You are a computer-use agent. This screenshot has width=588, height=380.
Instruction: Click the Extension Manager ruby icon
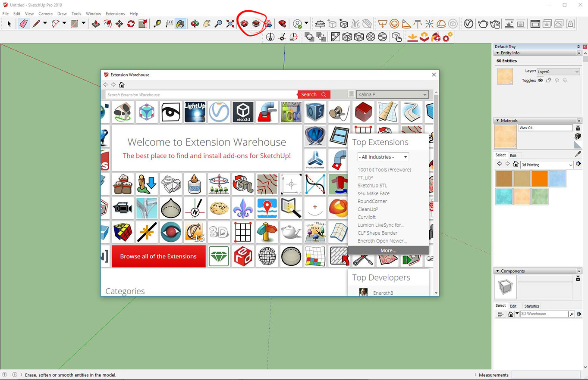click(x=282, y=24)
